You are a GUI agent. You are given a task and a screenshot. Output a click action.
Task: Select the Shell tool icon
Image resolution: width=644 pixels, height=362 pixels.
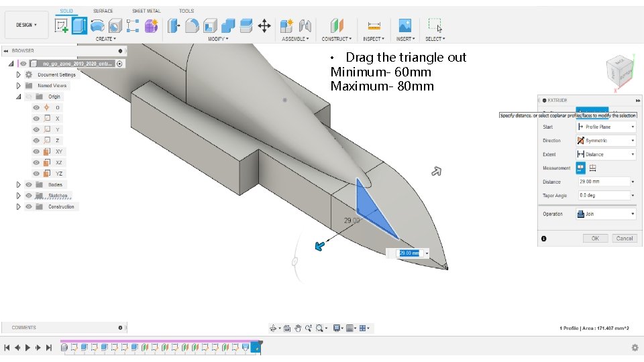(210, 26)
